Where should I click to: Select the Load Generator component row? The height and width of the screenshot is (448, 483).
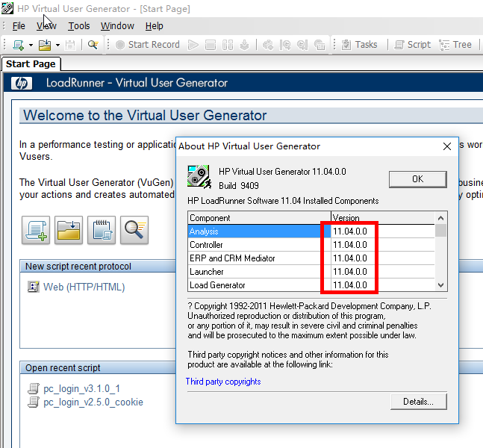(x=311, y=285)
